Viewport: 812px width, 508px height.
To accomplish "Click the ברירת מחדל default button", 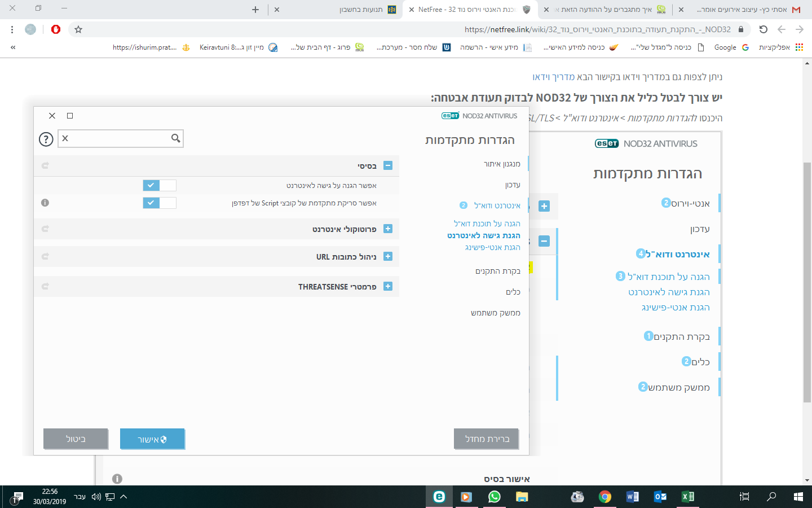I will pos(487,439).
